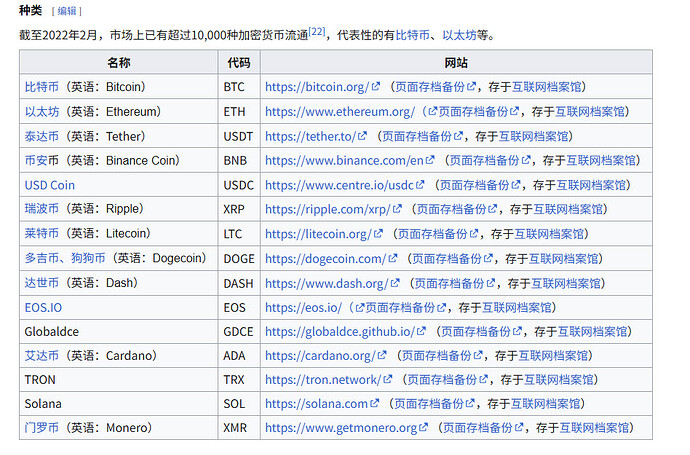
Task: Visit https://www.binance.com/en website link
Action: coord(349,161)
